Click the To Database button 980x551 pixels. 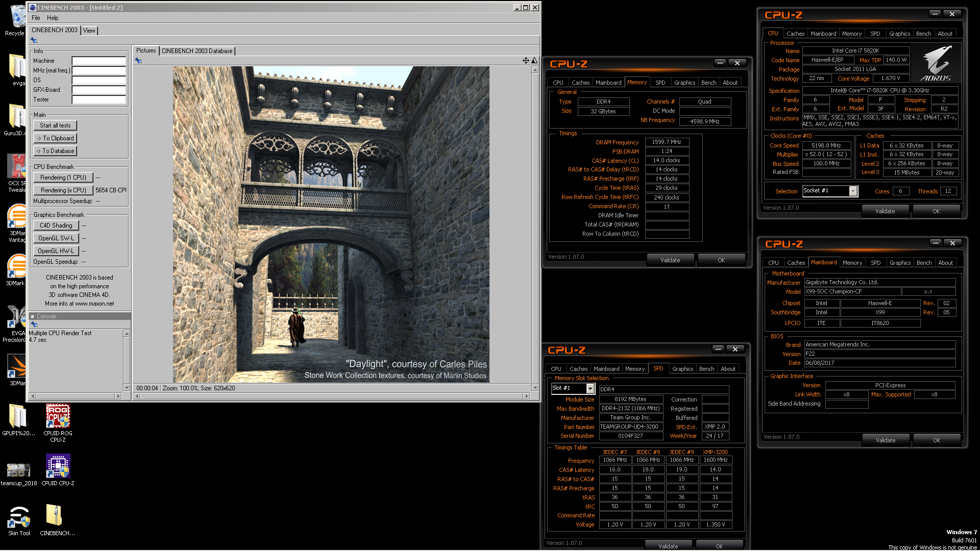(x=55, y=151)
